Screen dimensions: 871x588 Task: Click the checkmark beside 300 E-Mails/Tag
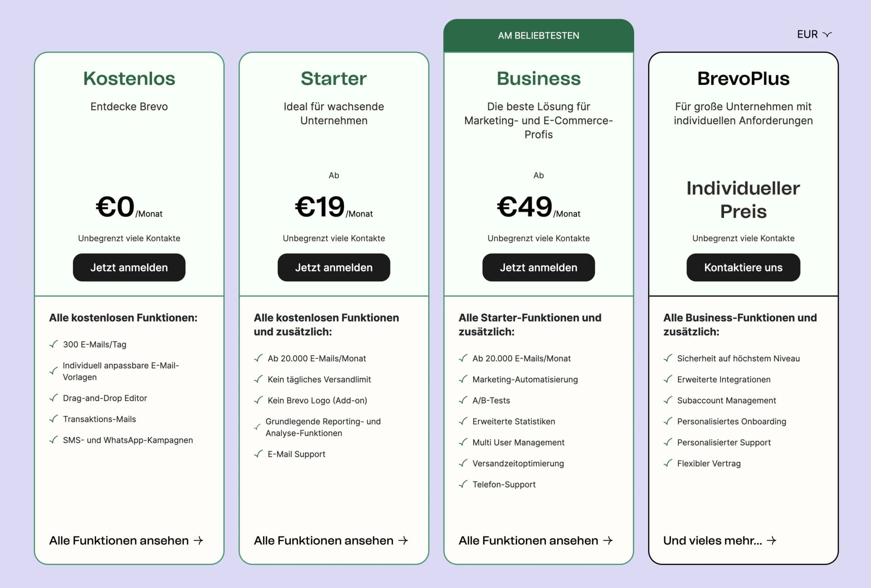pyautogui.click(x=54, y=344)
